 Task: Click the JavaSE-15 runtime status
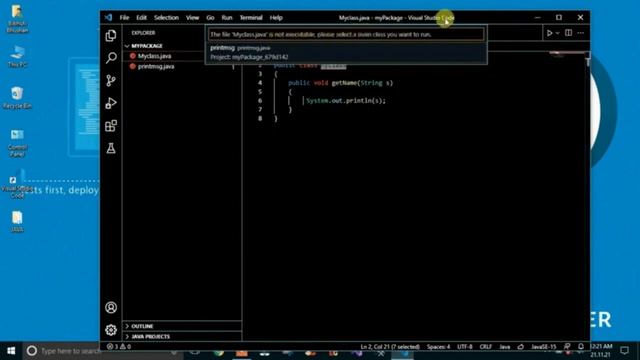tap(544, 347)
